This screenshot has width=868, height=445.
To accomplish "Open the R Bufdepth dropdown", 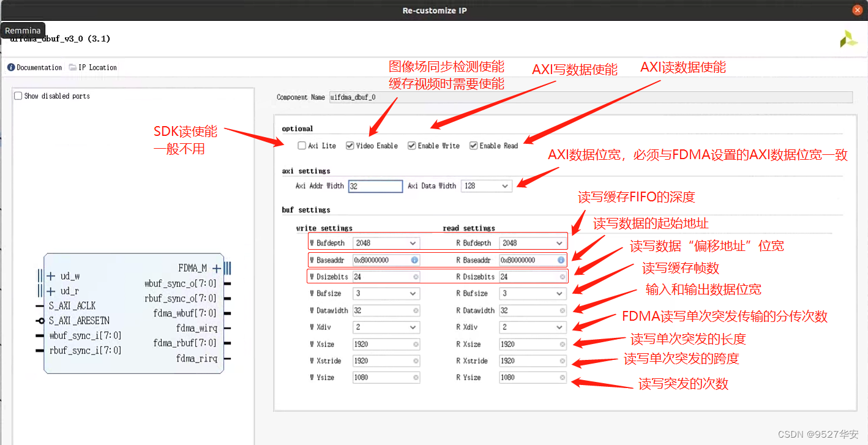I will coord(533,243).
